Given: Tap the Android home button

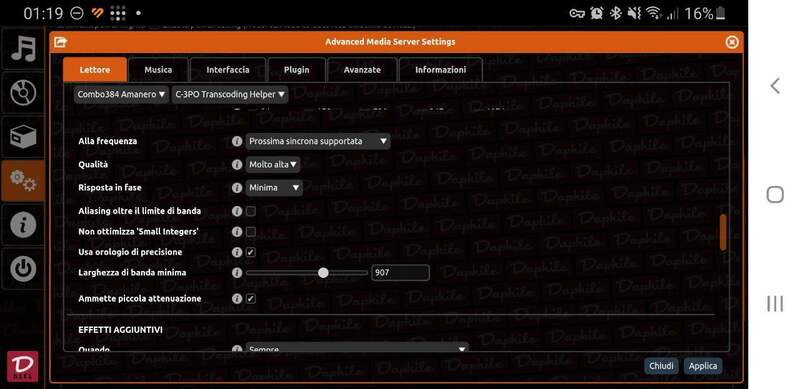Looking at the screenshot, I should pyautogui.click(x=775, y=194).
